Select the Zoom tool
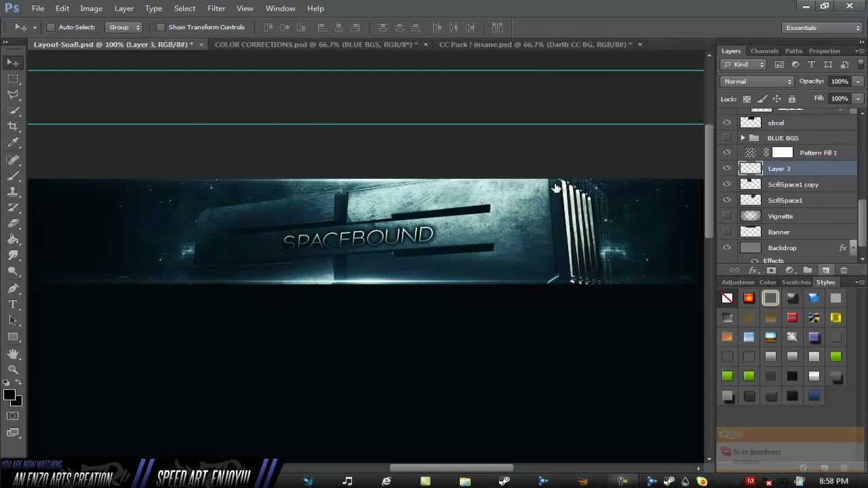The height and width of the screenshot is (488, 868). point(13,369)
